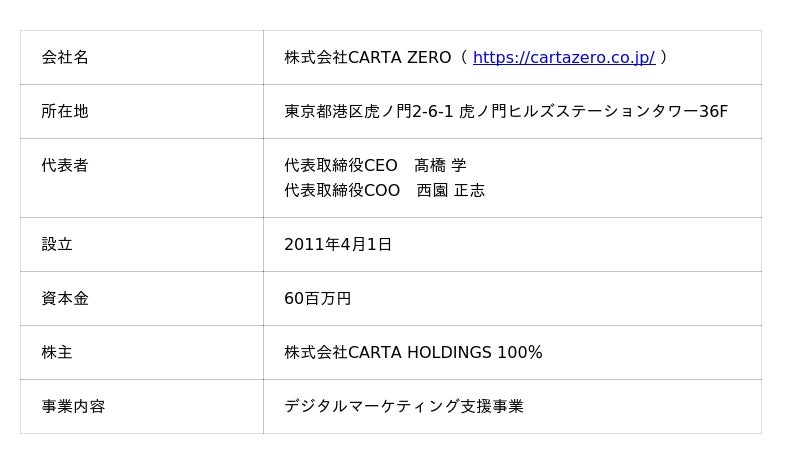Click the 会社名 row label
Image resolution: width=800 pixels, height=464 pixels.
coord(65,58)
